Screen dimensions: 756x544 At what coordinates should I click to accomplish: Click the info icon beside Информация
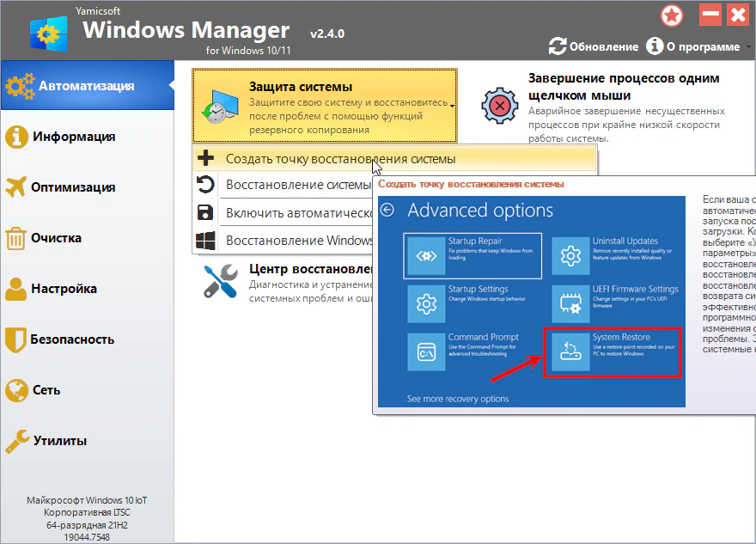pos(16,137)
